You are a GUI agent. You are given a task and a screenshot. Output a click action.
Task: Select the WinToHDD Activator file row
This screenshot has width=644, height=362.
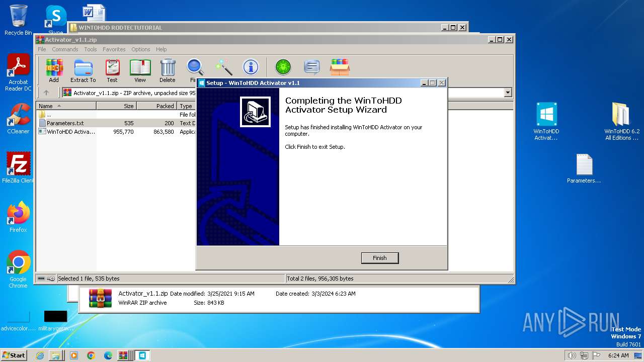coord(116,132)
